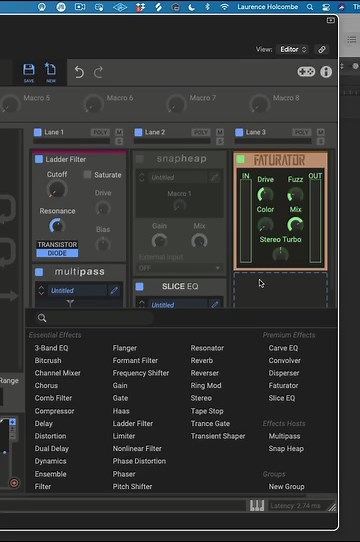Screen dimensions: 360x542
Task: Choose Pitch Shifter effect
Action: pyautogui.click(x=132, y=486)
